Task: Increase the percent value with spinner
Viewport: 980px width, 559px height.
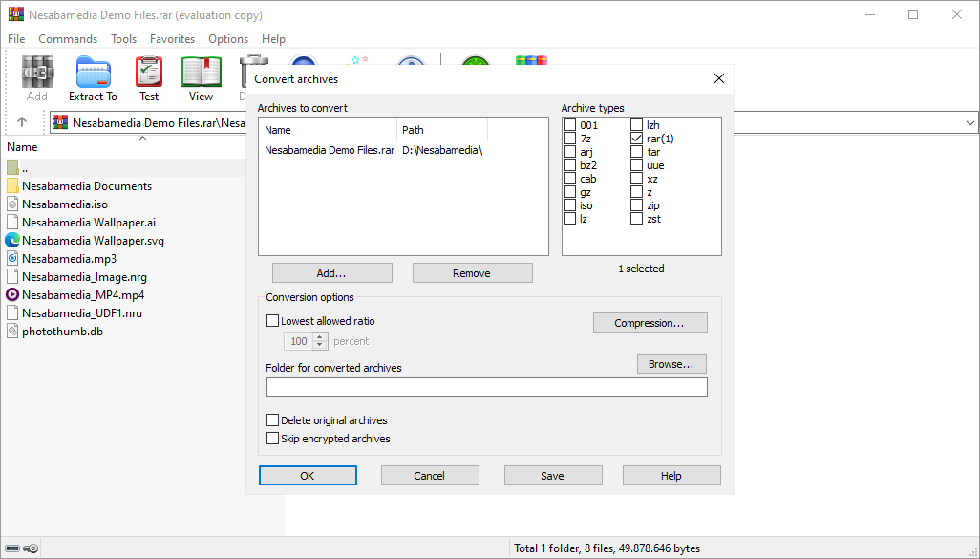Action: point(320,337)
